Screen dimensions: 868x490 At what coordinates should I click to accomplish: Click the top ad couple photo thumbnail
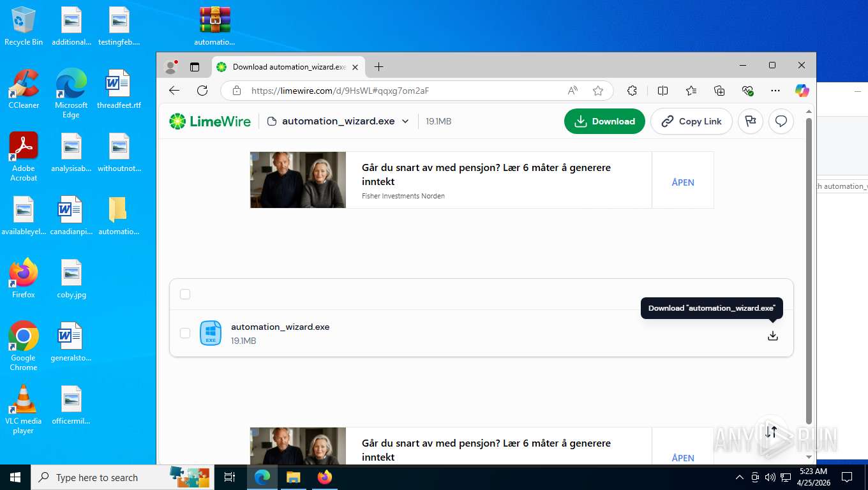[x=298, y=180]
